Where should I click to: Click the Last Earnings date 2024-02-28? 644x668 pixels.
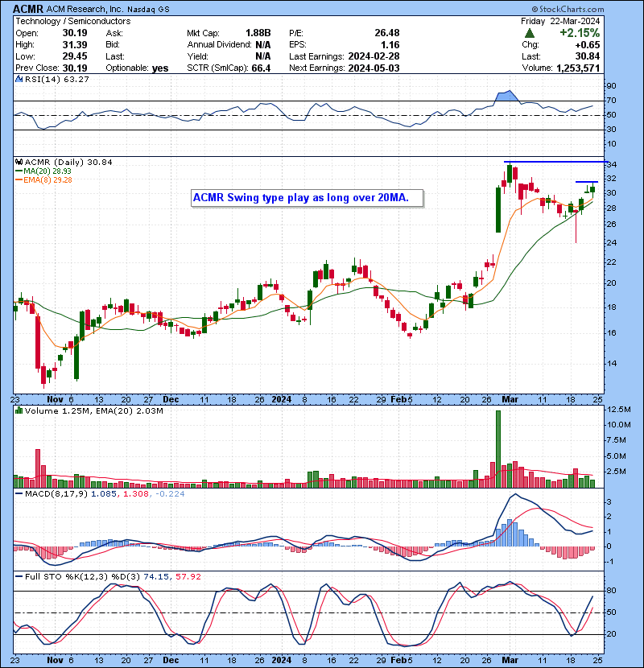coord(374,56)
